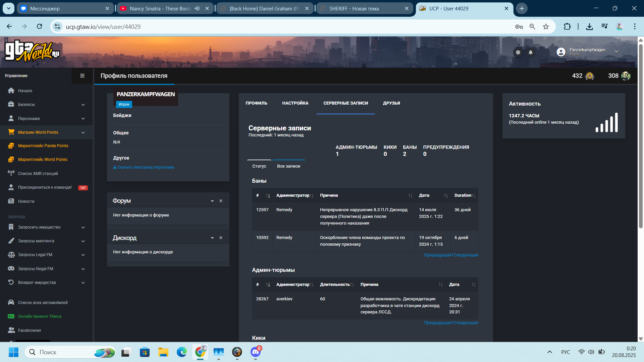Screen dimensions: 644x362
Task: Click the Маркетплейс World Points coins icon
Action: pyautogui.click(x=11, y=160)
